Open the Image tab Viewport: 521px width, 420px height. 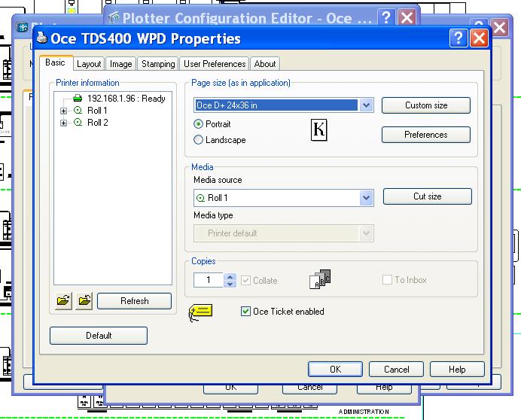(x=121, y=64)
